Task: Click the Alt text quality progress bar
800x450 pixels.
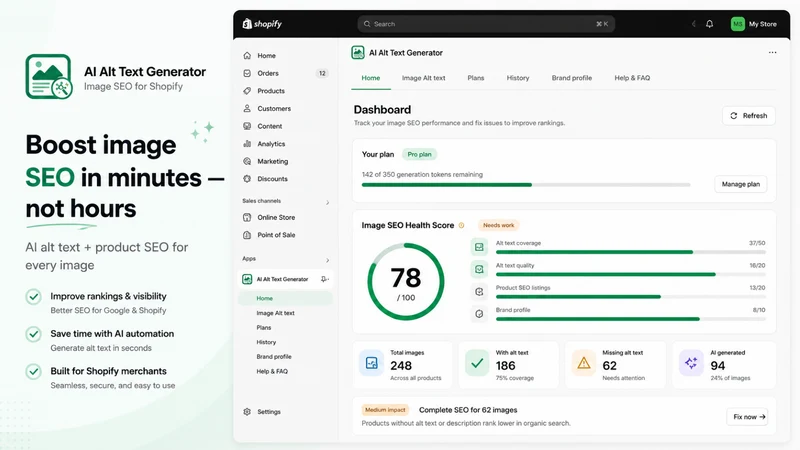Action: click(631, 274)
